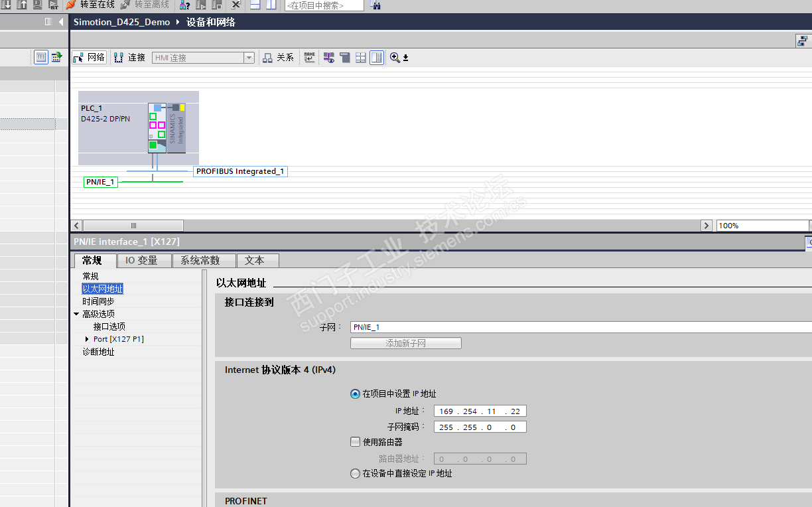Select the SINAMICS Integrated module

176,127
